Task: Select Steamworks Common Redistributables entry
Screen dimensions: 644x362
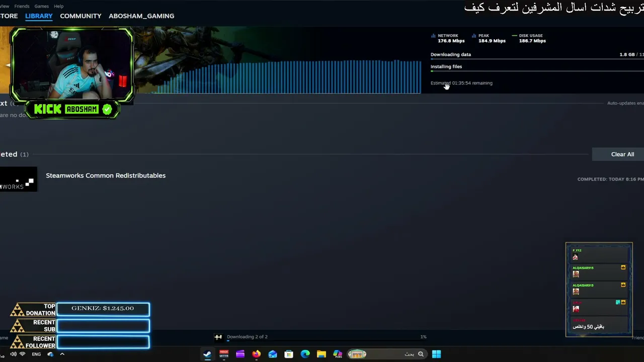Action: (x=106, y=175)
